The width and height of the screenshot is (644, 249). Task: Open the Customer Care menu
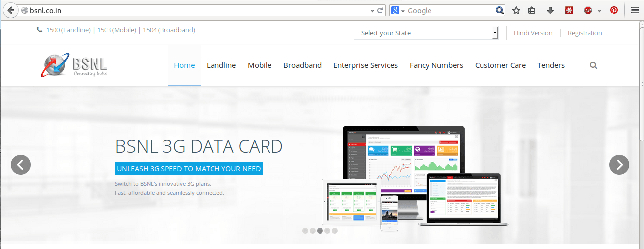[x=500, y=65]
